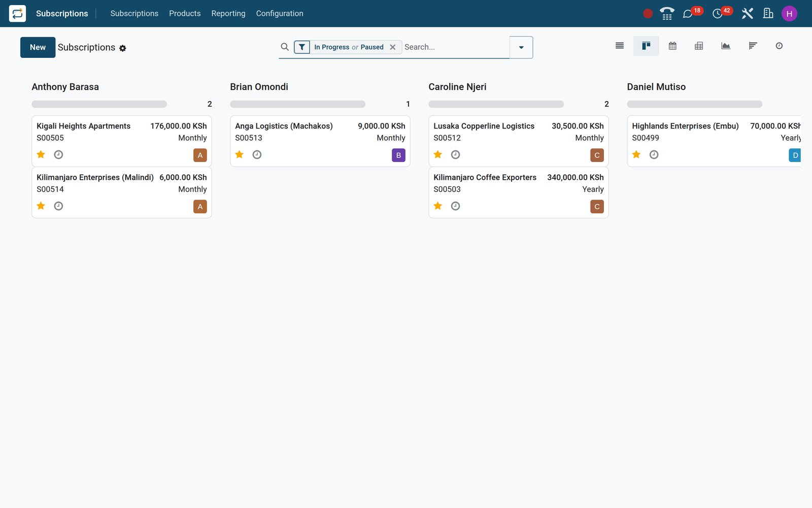The image size is (812, 508).
Task: Remove the In Progress or Paused filter
Action: tap(392, 47)
